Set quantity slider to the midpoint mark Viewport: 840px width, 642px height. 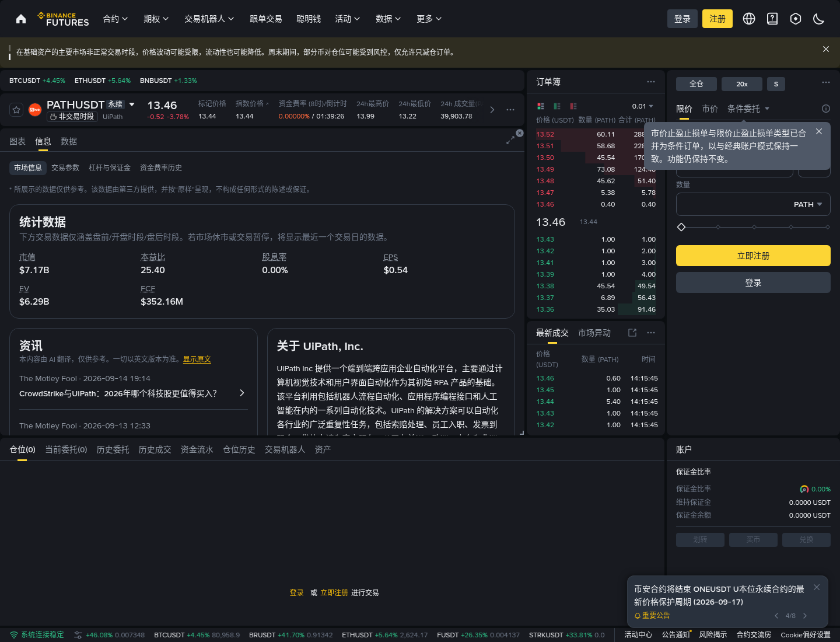[754, 227]
